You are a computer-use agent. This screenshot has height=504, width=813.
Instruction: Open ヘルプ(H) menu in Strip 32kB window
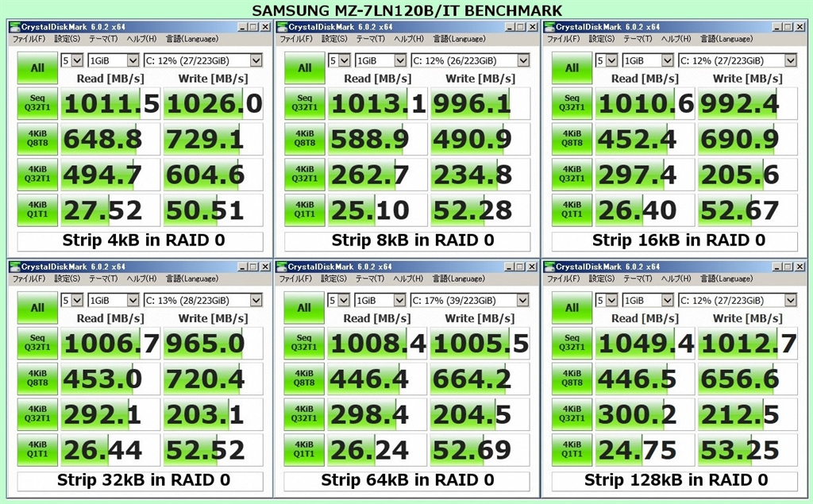click(x=141, y=279)
